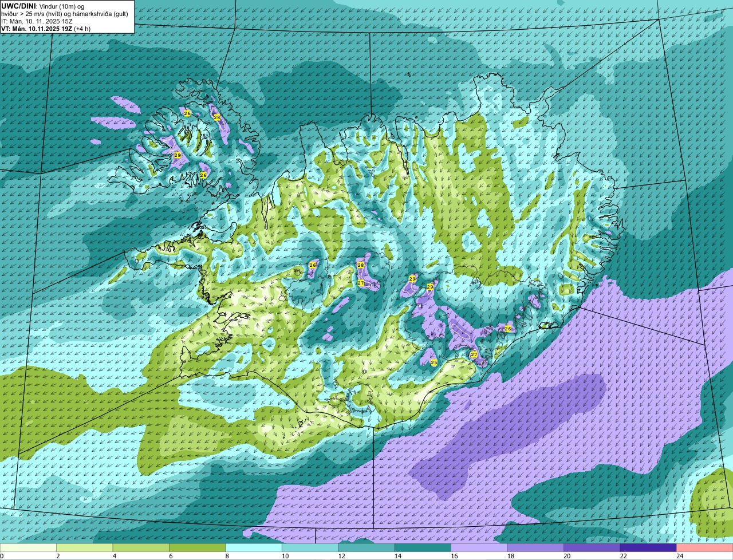Click the legend scale label "20"
Screen dimensions: 733x560
coord(567,556)
